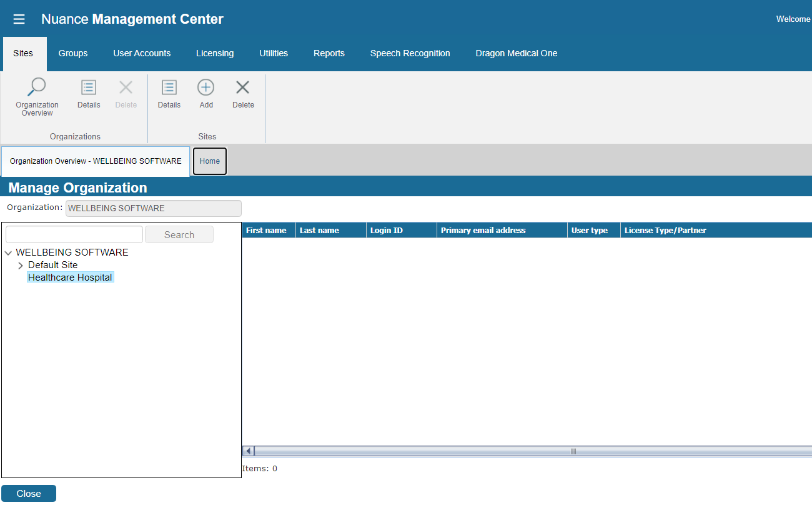The height and width of the screenshot is (525, 812).
Task: Sort by Primary email address column
Action: point(502,231)
